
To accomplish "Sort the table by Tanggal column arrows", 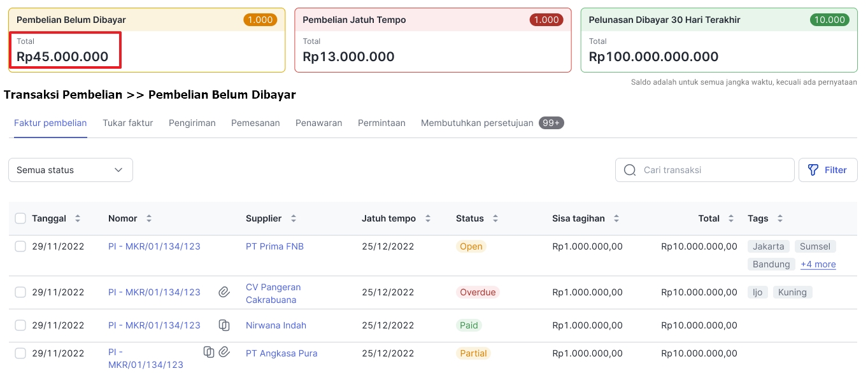I will point(78,218).
